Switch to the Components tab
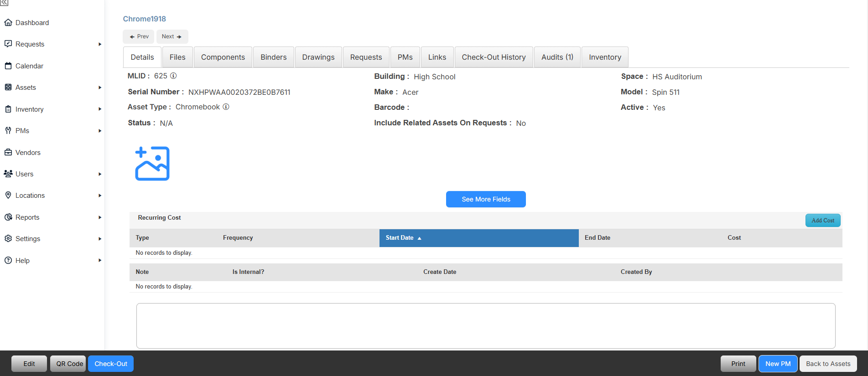Image resolution: width=868 pixels, height=376 pixels. (x=223, y=57)
